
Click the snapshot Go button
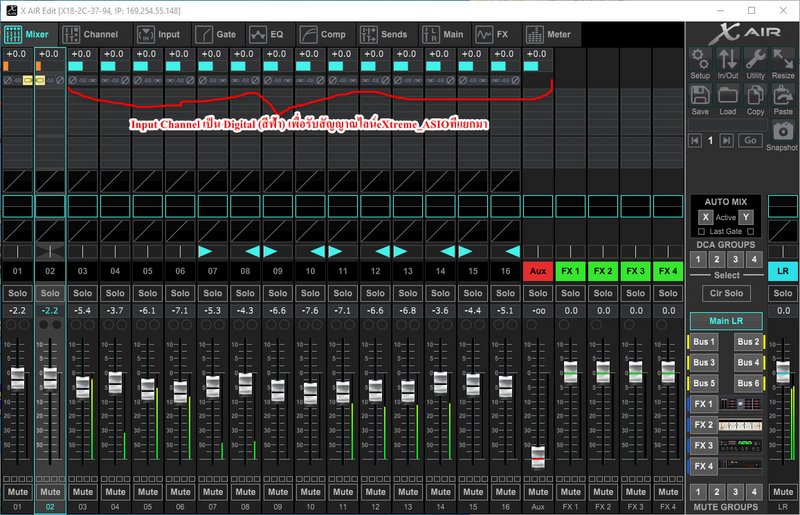(x=750, y=140)
